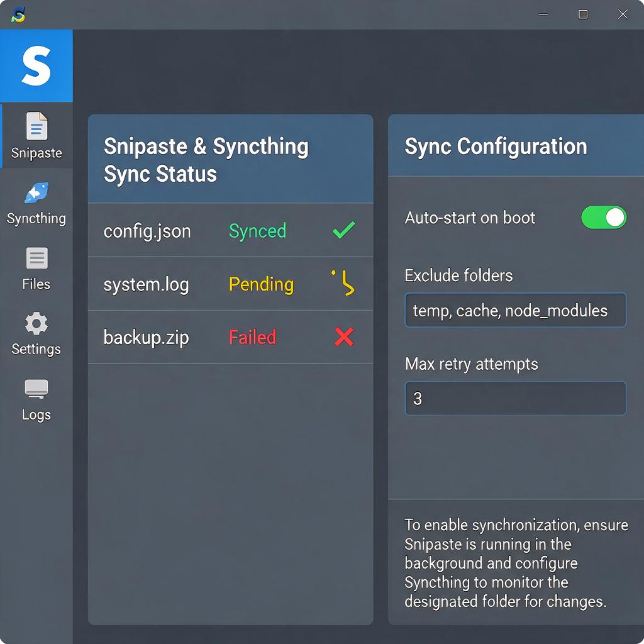This screenshot has width=644, height=644.
Task: Close the application window
Action: (x=623, y=14)
